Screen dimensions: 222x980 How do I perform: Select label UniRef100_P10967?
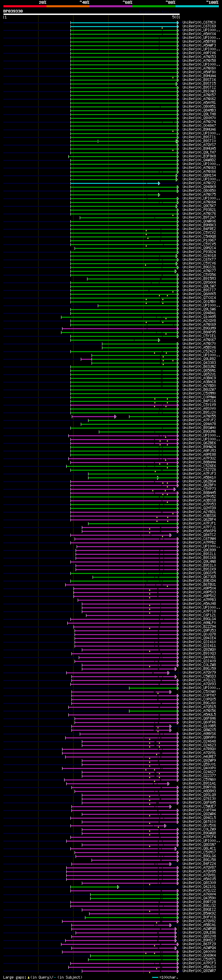(199, 241)
